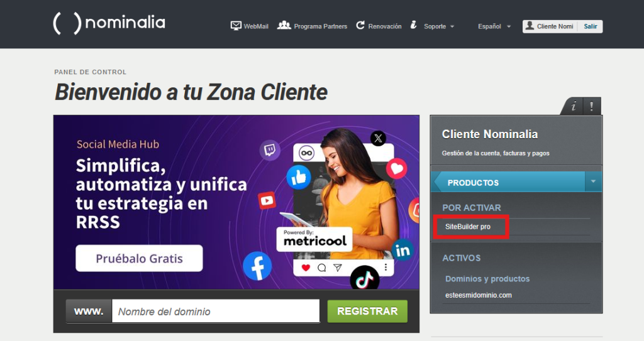Open WebMail from the top bar

pos(250,26)
